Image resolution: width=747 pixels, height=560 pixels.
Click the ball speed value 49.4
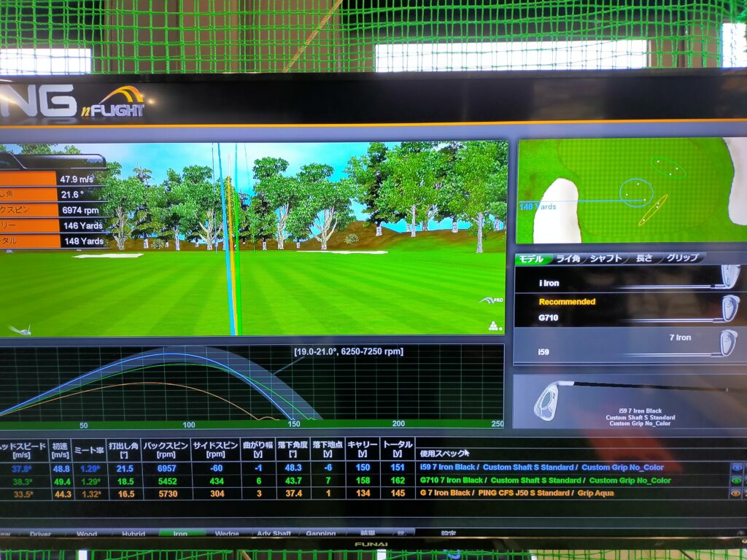click(61, 482)
